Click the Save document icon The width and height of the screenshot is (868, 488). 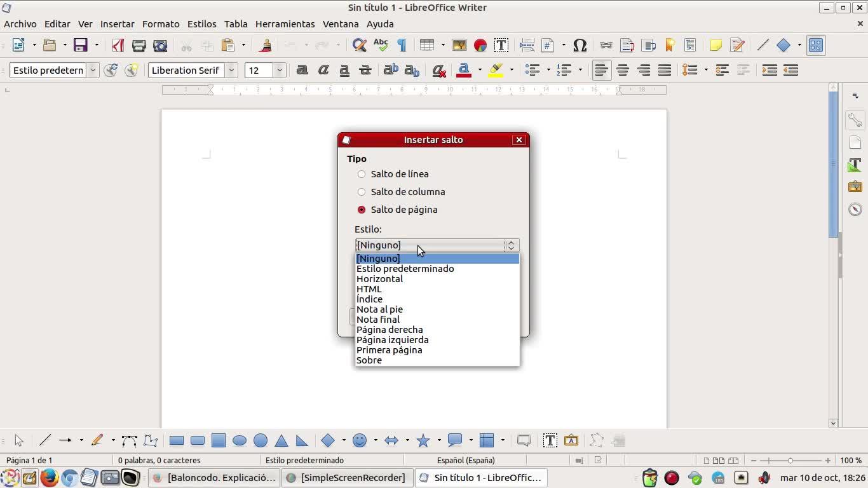(x=80, y=45)
